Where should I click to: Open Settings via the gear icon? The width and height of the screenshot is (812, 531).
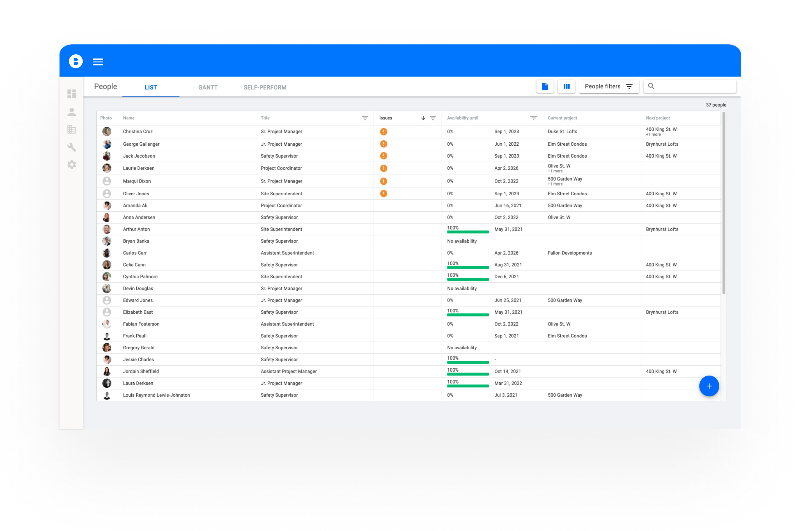(72, 165)
